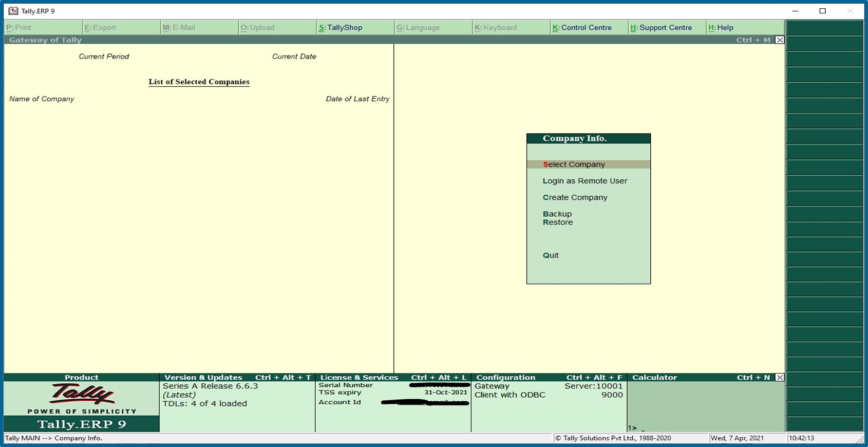The image size is (868, 447).
Task: Click the Serial Number label
Action: click(x=346, y=385)
